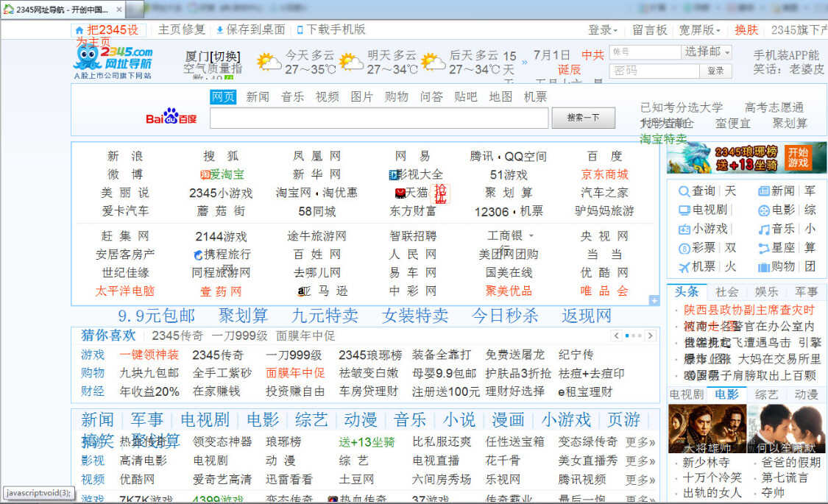Click the 携程旅行 dolphin icon
828x504 pixels.
pos(199,255)
